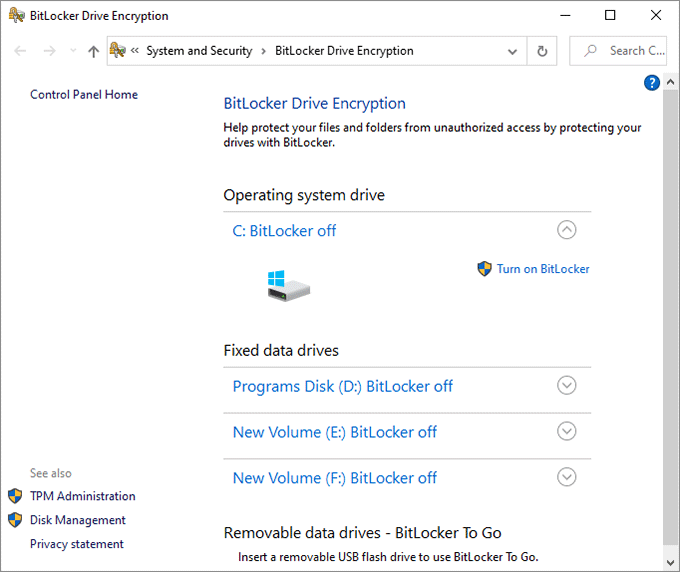Click breadcrumb separator chevron after System and Security
This screenshot has width=680, height=572.
click(264, 52)
